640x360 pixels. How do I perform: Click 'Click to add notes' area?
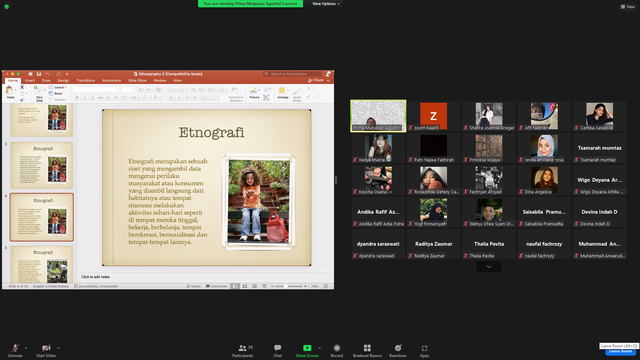pyautogui.click(x=96, y=277)
